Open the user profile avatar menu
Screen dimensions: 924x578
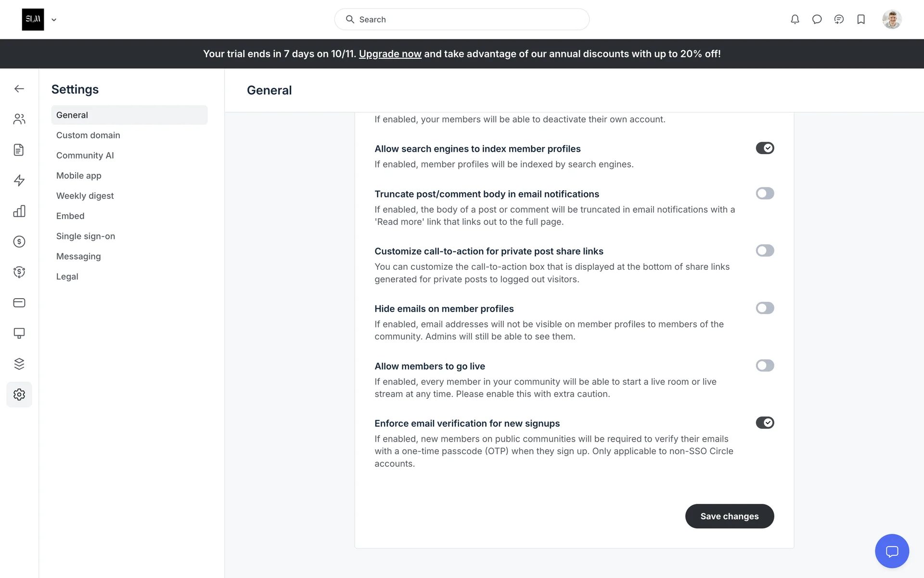[892, 19]
